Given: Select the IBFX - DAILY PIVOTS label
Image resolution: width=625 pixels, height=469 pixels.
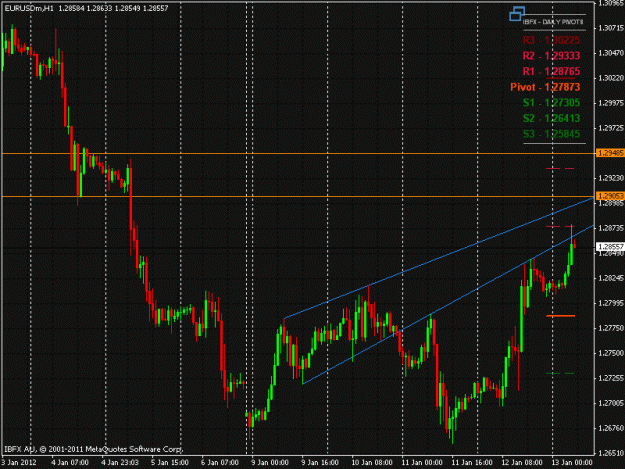Looking at the screenshot, I should click(553, 22).
